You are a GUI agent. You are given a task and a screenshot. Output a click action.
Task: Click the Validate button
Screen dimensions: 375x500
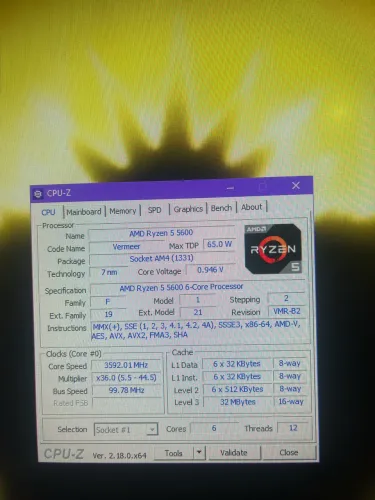click(x=234, y=452)
